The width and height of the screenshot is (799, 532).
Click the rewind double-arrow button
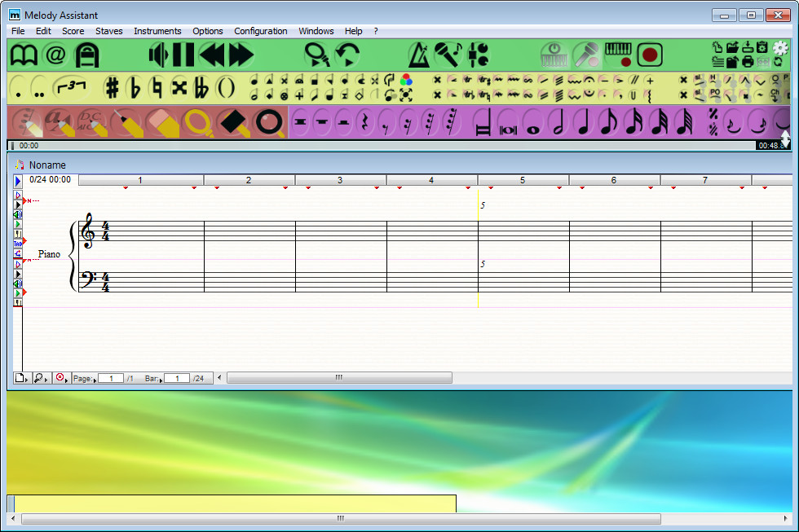pos(211,55)
